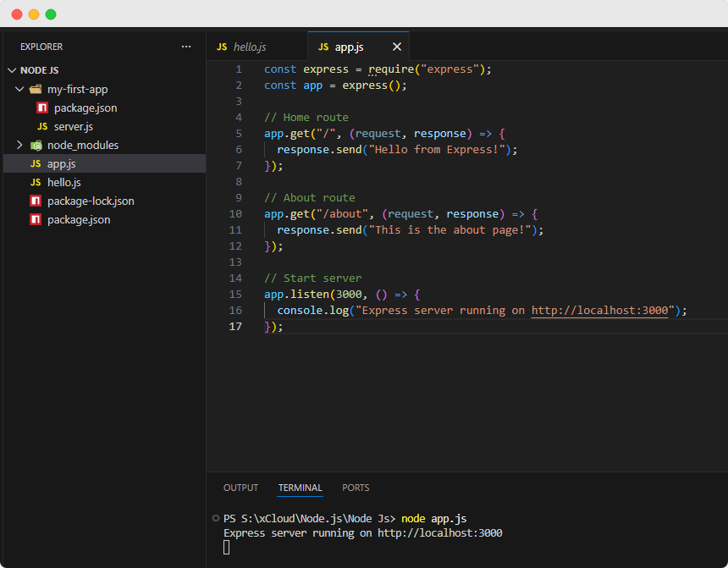The height and width of the screenshot is (568, 728).
Task: Open the localhost:3000 link in code
Action: 600,311
